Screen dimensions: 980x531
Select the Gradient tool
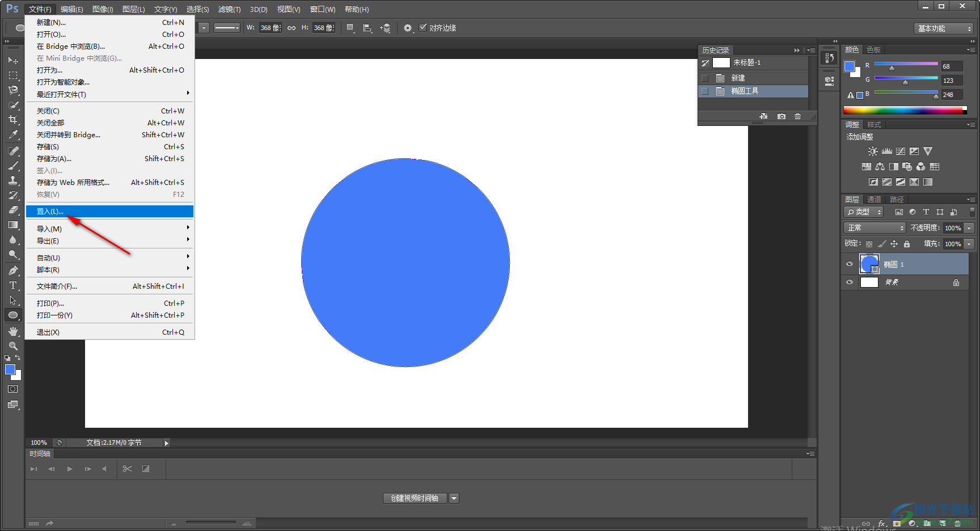(12, 225)
